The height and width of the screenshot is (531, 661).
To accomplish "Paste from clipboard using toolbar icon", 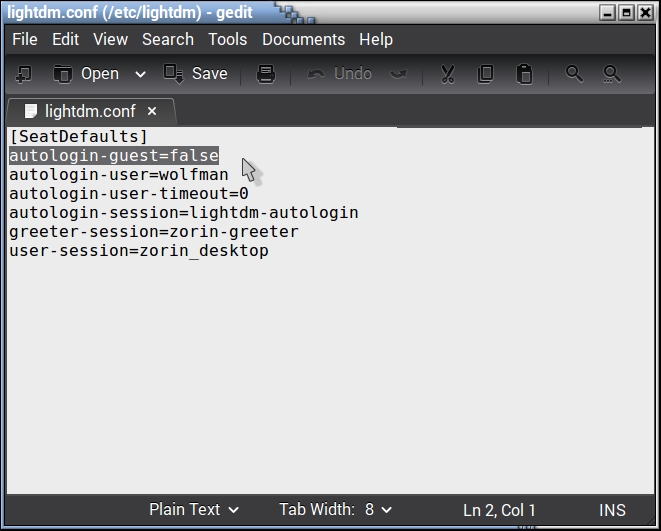I will click(523, 74).
